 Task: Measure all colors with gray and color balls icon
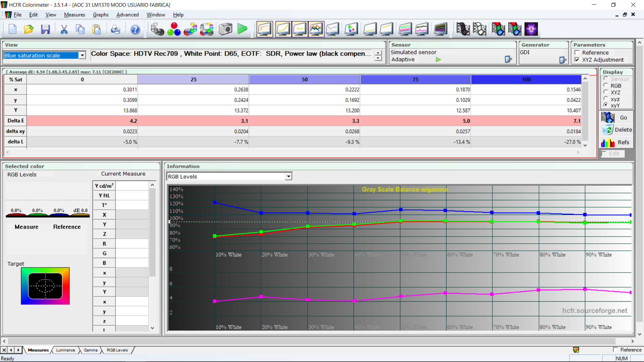(207, 29)
